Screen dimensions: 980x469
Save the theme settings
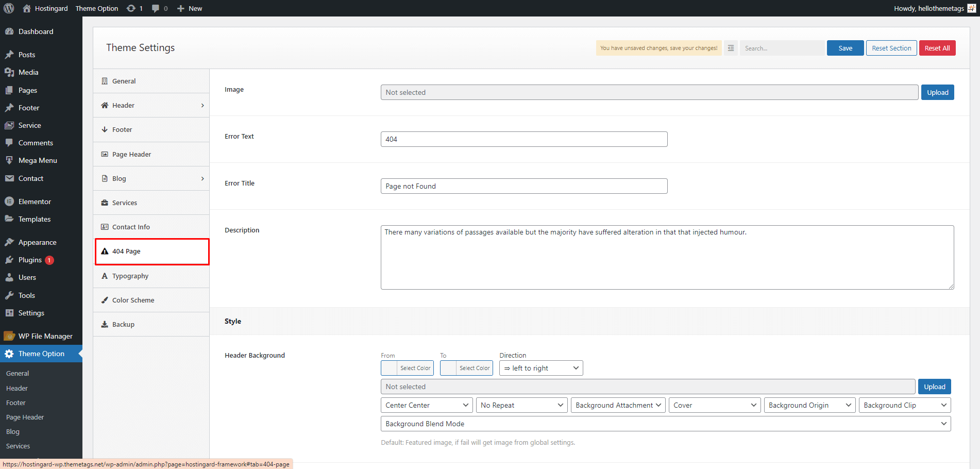[x=845, y=48]
